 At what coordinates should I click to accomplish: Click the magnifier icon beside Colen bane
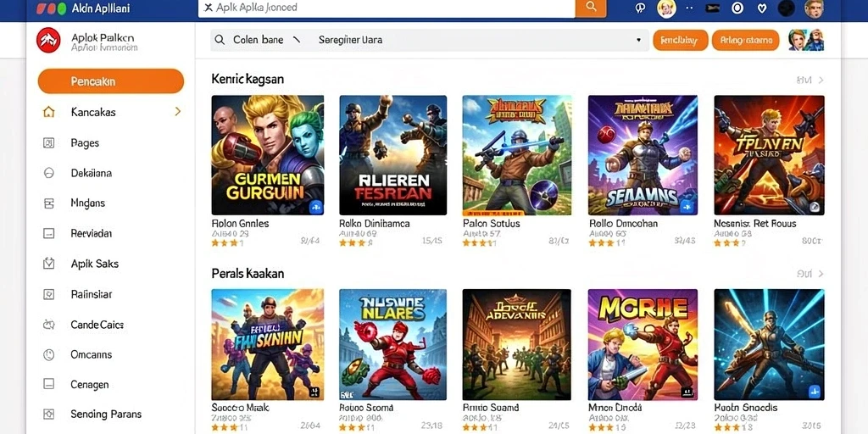click(220, 40)
